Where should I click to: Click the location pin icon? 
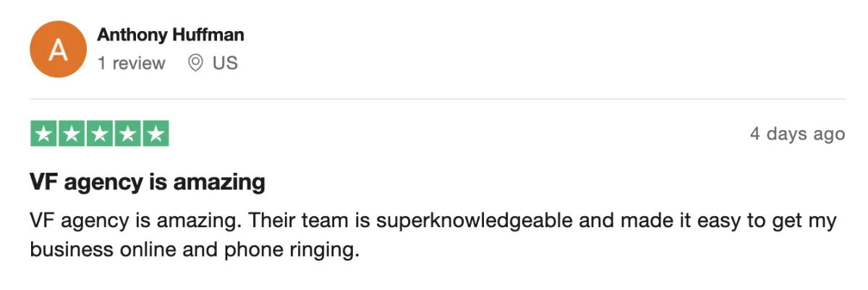195,64
